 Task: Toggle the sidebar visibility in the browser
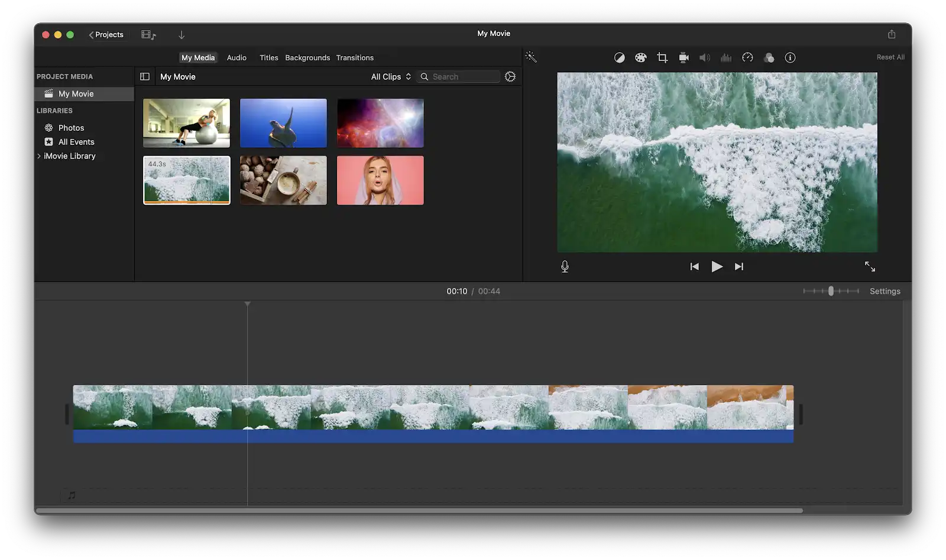tap(145, 76)
